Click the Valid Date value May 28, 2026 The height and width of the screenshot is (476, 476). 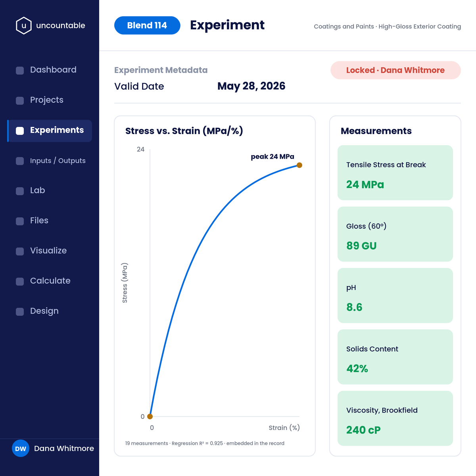251,86
